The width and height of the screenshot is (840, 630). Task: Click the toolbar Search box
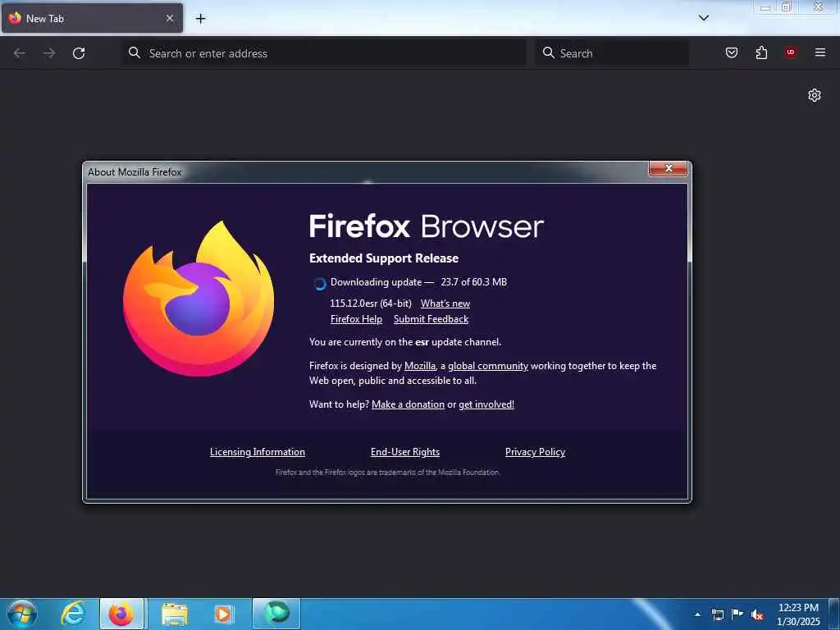click(x=612, y=53)
